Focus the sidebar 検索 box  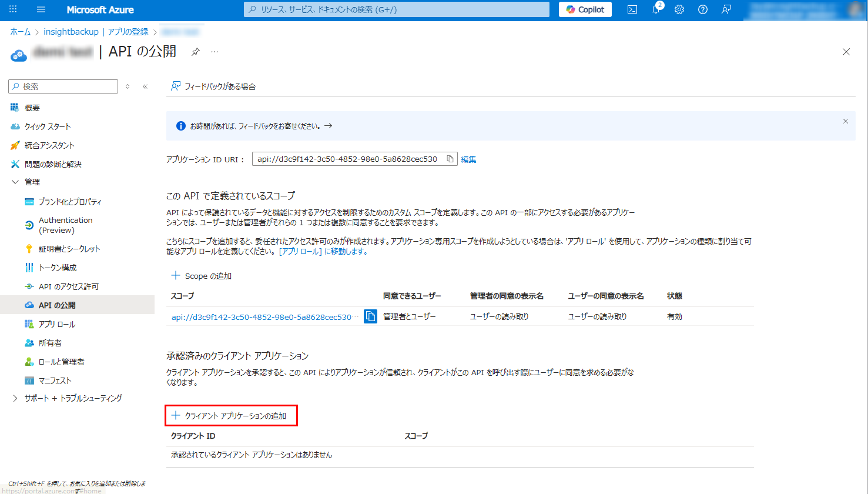(x=63, y=86)
